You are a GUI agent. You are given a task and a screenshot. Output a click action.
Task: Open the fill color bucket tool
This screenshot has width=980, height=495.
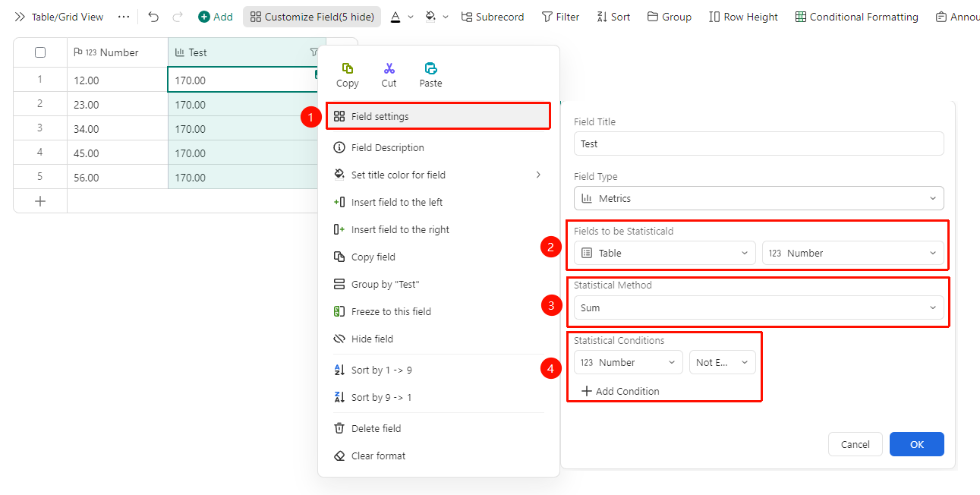(430, 17)
